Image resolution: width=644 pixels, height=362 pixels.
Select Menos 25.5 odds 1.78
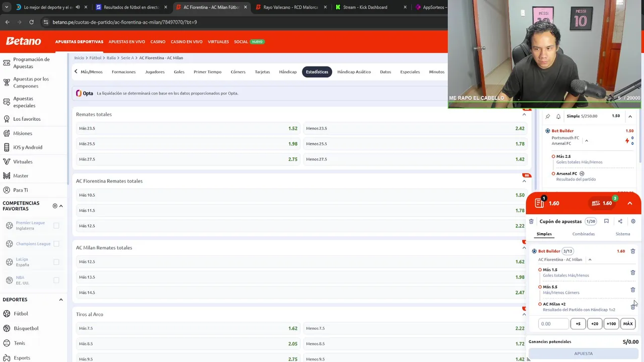[415, 144]
